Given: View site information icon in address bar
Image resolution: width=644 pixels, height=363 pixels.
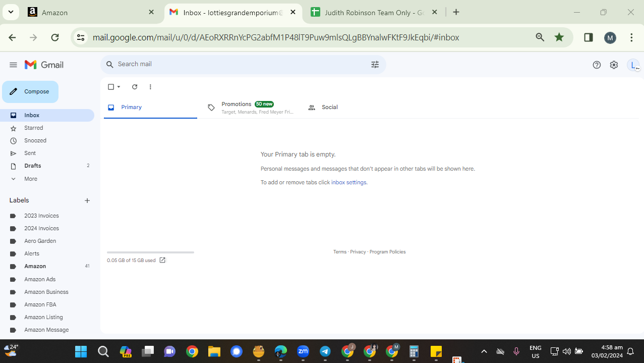Looking at the screenshot, I should [80, 37].
